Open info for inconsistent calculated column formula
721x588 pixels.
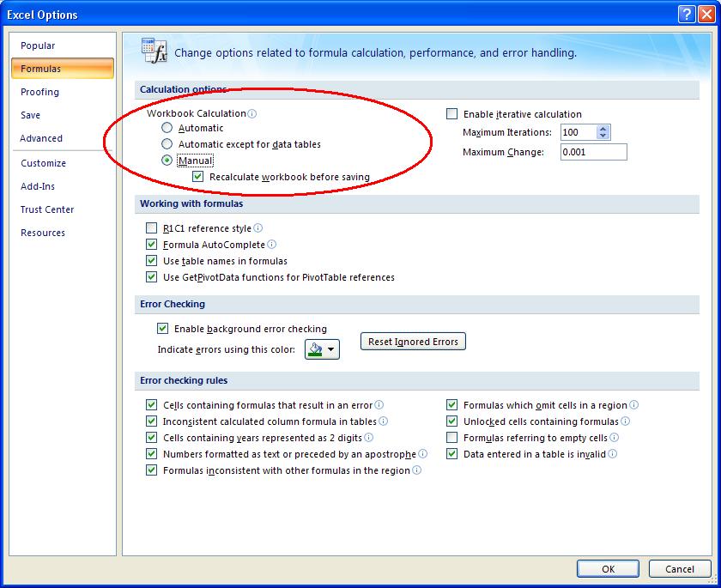(x=383, y=421)
